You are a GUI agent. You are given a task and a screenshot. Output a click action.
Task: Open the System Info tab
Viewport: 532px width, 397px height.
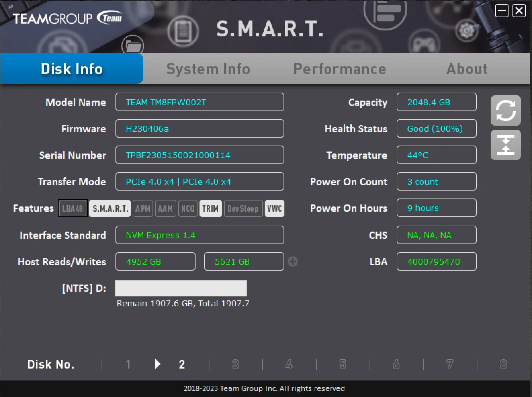(x=208, y=69)
